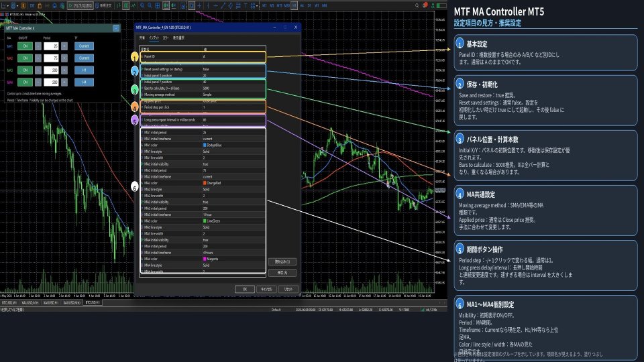This screenshot has height=362, width=644.
Task: Click the New Order toolbar button
Action: pyautogui.click(x=103, y=6)
